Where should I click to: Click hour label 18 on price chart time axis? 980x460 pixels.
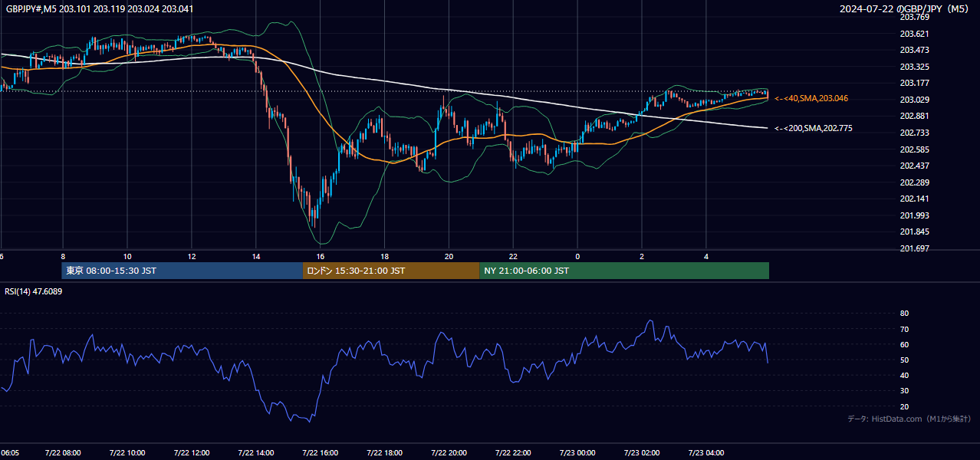coord(385,257)
